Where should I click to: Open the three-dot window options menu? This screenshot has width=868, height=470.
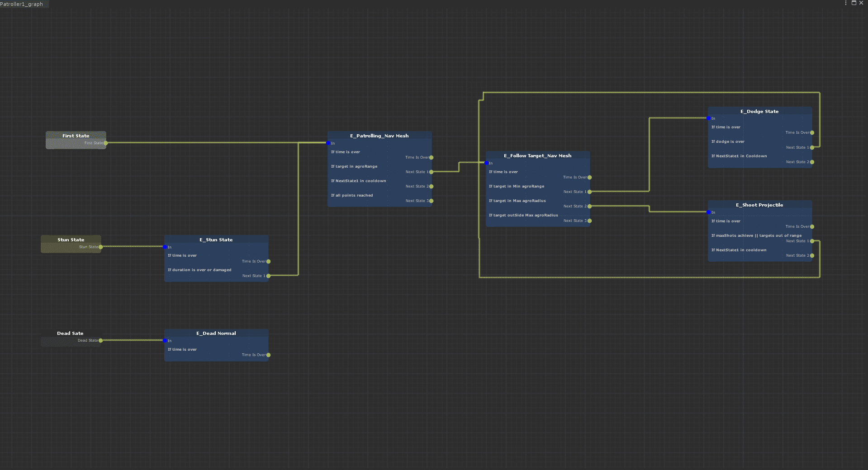click(x=845, y=3)
